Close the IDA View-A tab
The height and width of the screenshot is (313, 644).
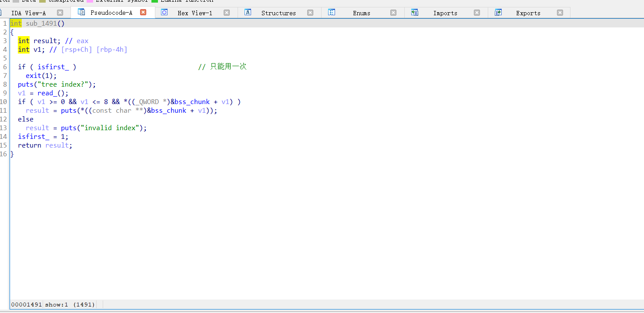point(60,13)
